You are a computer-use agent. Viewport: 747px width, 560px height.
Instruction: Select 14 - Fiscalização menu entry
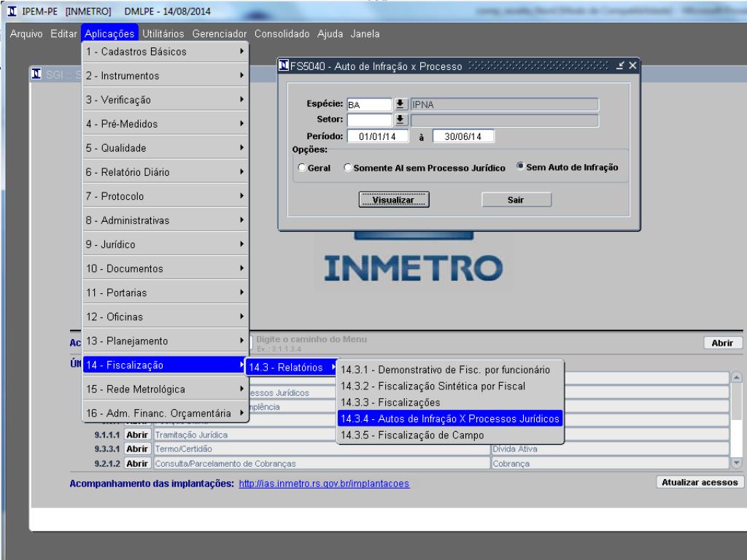166,365
